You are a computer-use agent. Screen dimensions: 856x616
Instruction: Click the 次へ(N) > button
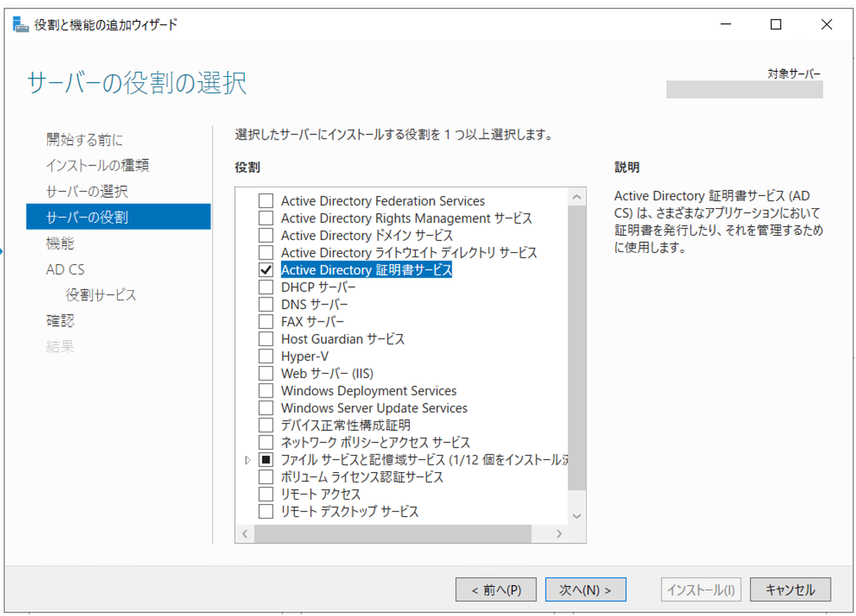(x=585, y=590)
